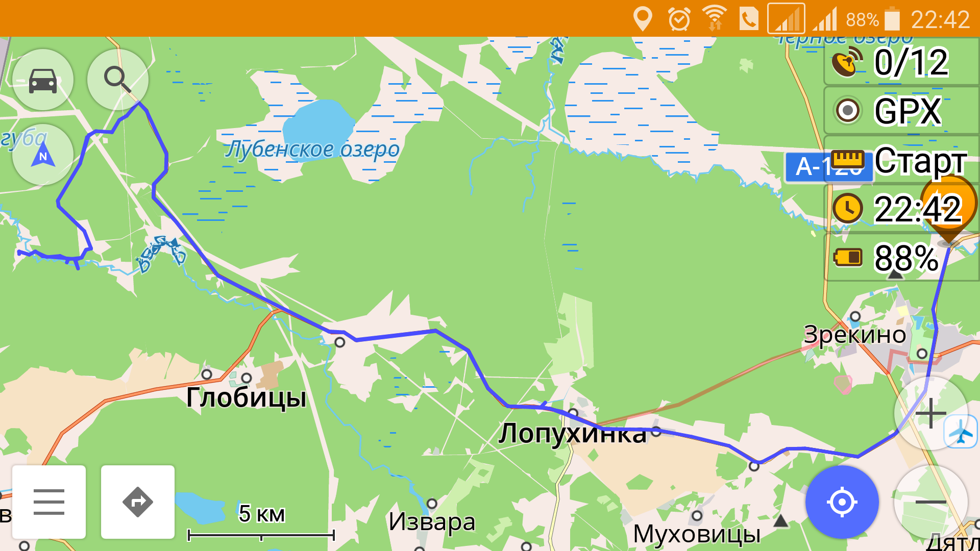Tap the Лубенское озеро lake label
The height and width of the screenshot is (551, 980).
tap(312, 149)
